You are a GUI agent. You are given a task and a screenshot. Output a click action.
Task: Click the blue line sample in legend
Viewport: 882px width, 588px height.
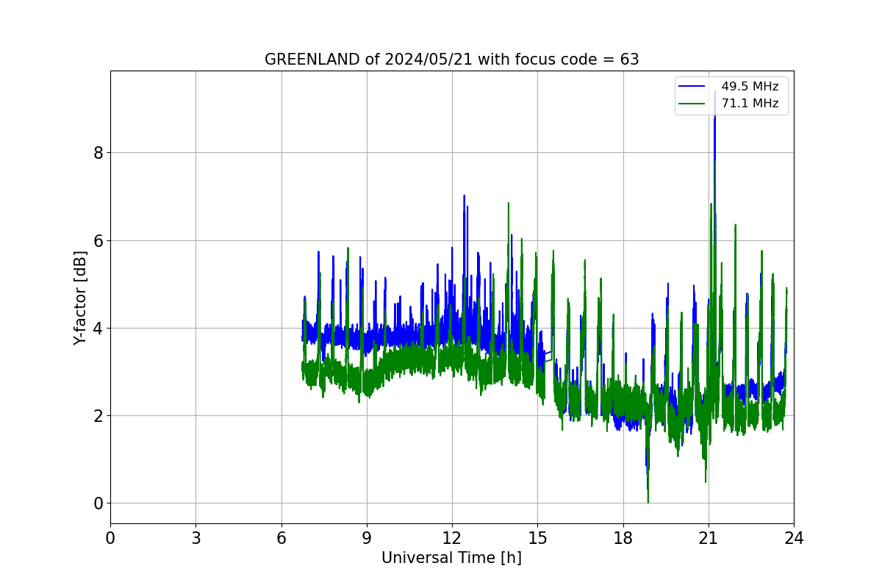tap(692, 87)
